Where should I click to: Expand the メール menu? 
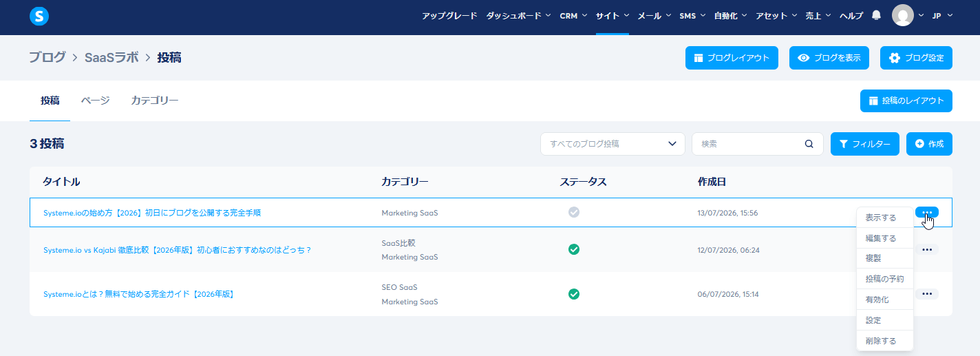pyautogui.click(x=654, y=16)
